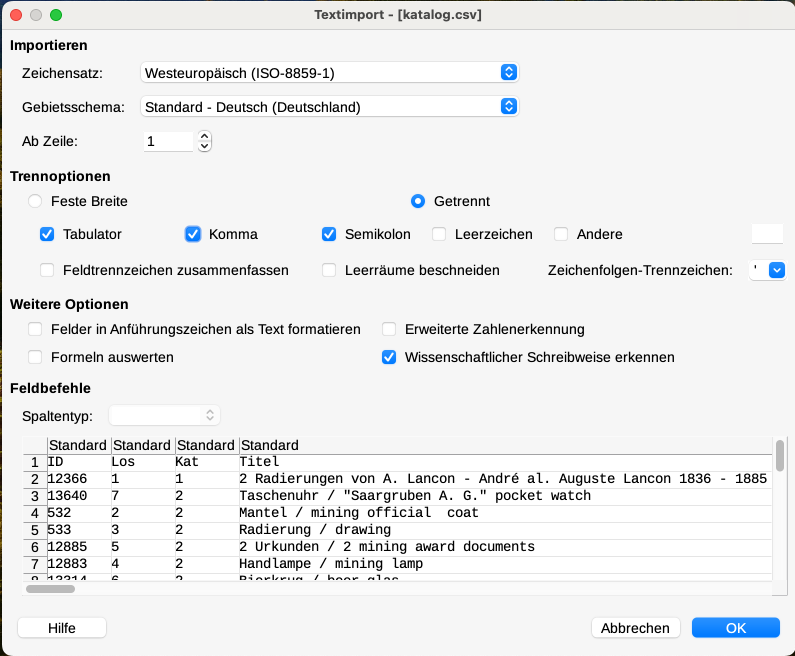Open the Zeichensatz character set dropdown
The width and height of the screenshot is (795, 656).
pos(329,73)
